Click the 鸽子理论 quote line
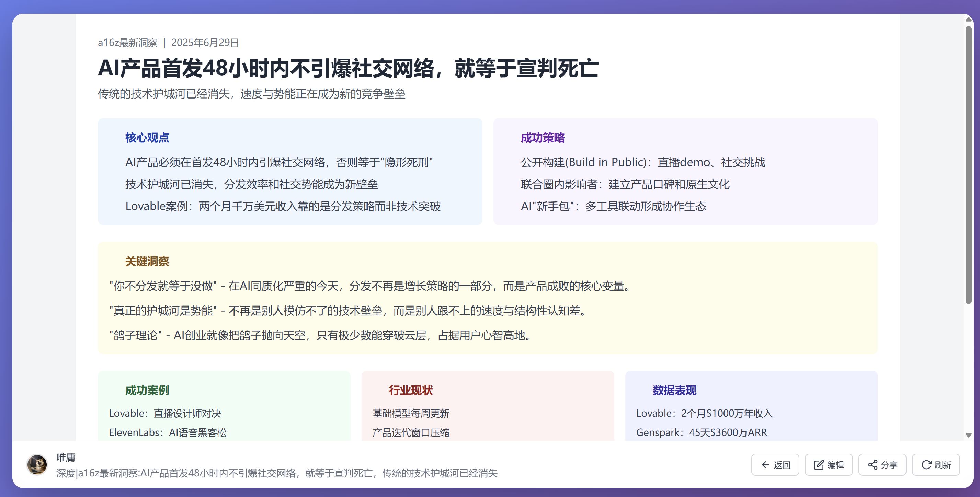Screen dimensions: 980x497 coord(320,335)
